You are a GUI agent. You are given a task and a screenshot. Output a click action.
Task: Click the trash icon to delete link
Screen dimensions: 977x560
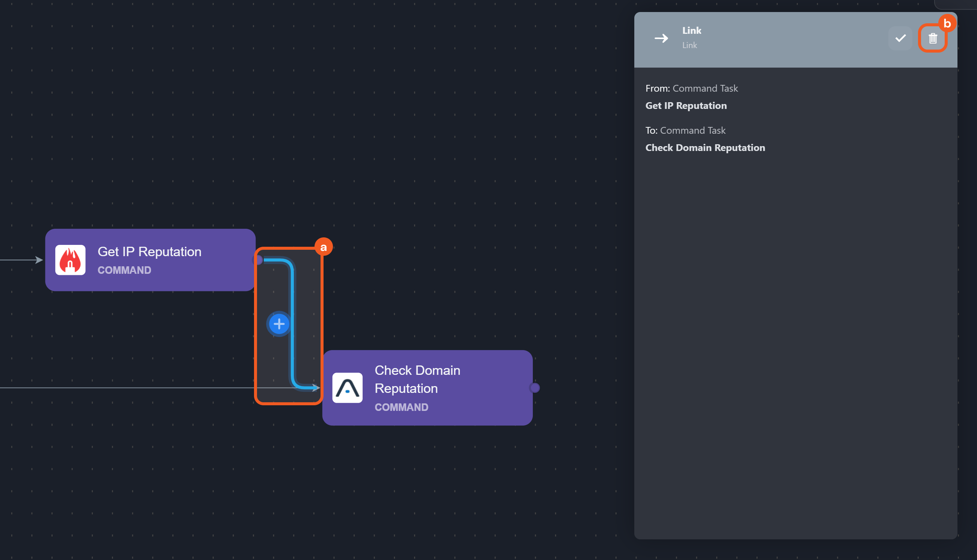(x=932, y=38)
